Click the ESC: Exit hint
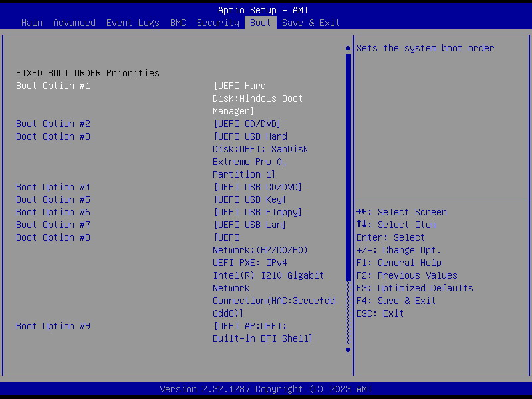Viewport: 532px width, 399px height. click(x=380, y=313)
